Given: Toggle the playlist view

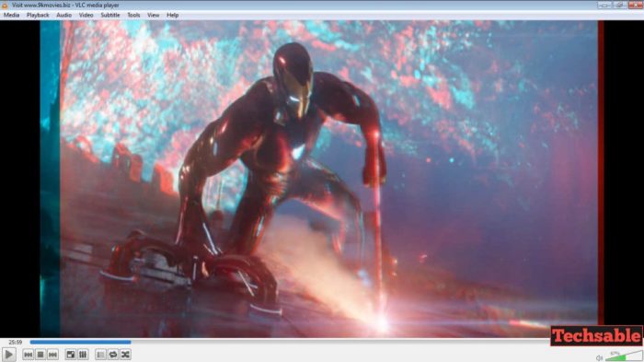Looking at the screenshot, I should [x=101, y=355].
